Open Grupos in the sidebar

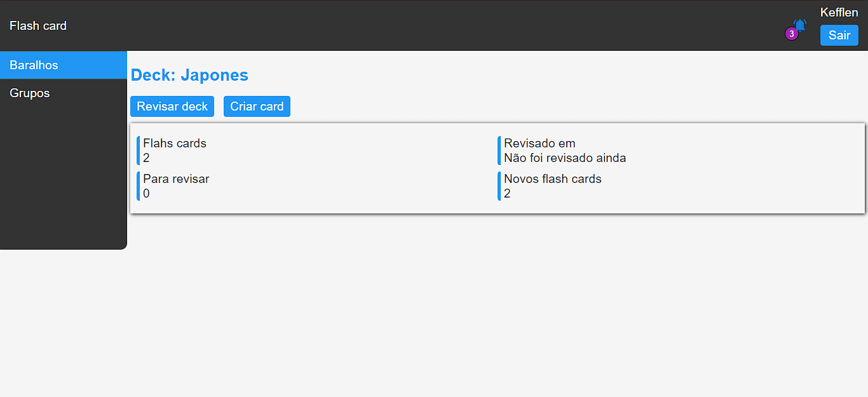[30, 93]
